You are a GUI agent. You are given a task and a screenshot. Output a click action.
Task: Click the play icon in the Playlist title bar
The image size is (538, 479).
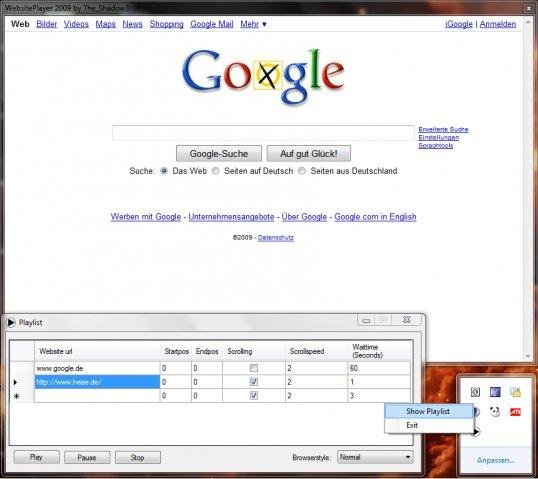(x=11, y=323)
